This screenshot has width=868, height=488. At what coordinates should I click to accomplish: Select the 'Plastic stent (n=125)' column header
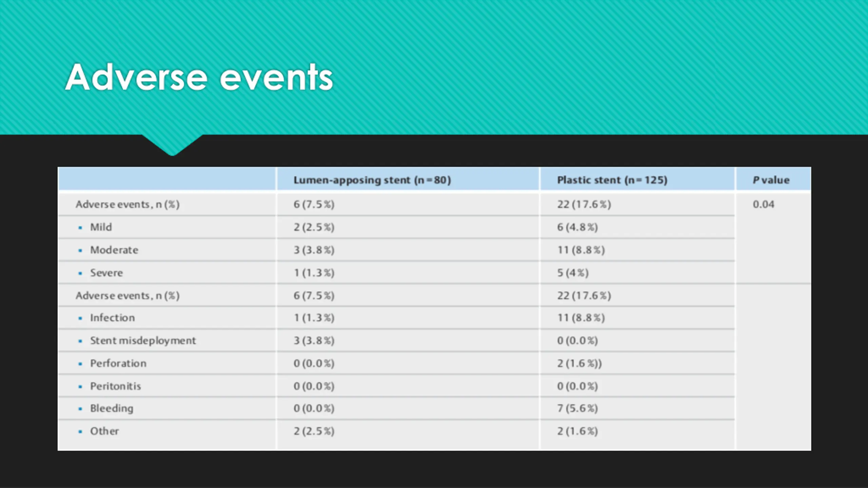612,180
